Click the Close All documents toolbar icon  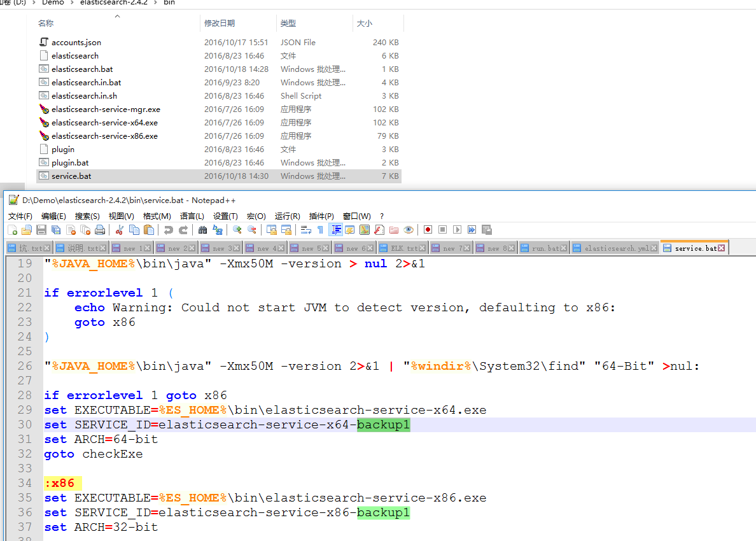[85, 230]
